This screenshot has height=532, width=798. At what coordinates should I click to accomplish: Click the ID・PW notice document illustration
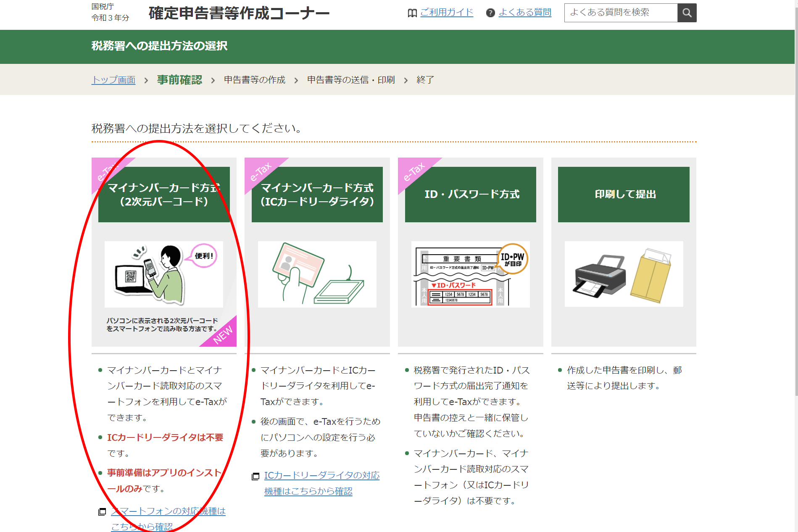tap(470, 274)
